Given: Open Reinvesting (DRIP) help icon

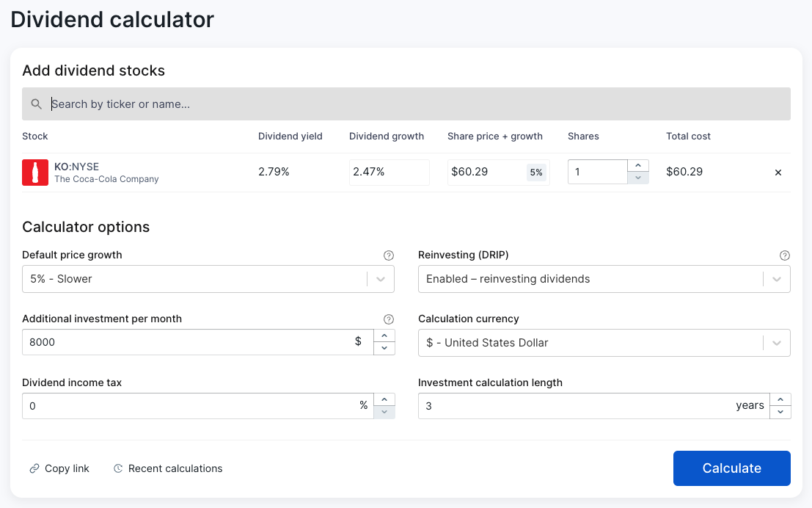Looking at the screenshot, I should [x=785, y=255].
